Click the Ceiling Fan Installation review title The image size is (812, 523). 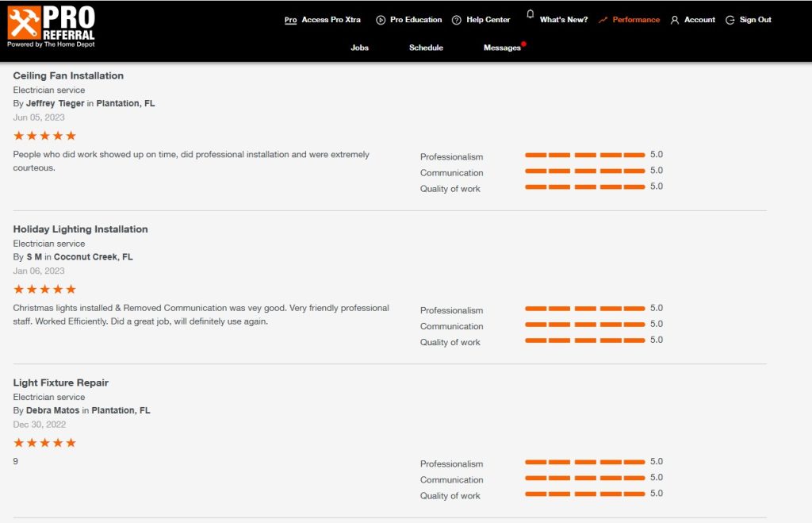[68, 76]
